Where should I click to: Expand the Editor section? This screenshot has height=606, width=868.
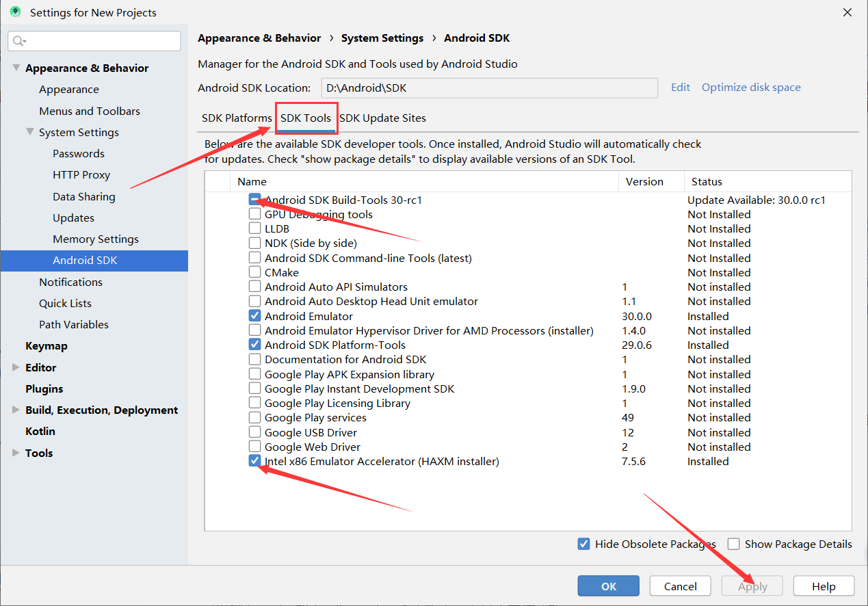tap(15, 367)
